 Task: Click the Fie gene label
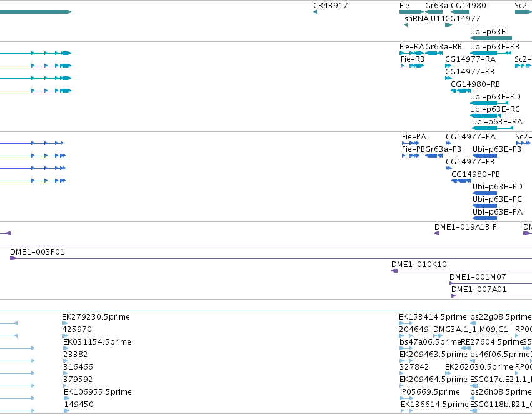tap(404, 6)
